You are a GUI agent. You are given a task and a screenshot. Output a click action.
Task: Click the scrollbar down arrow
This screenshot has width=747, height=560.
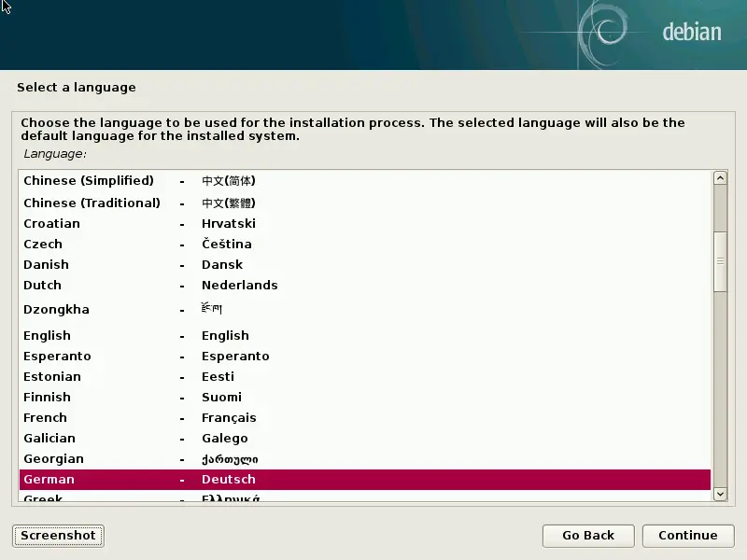(720, 493)
